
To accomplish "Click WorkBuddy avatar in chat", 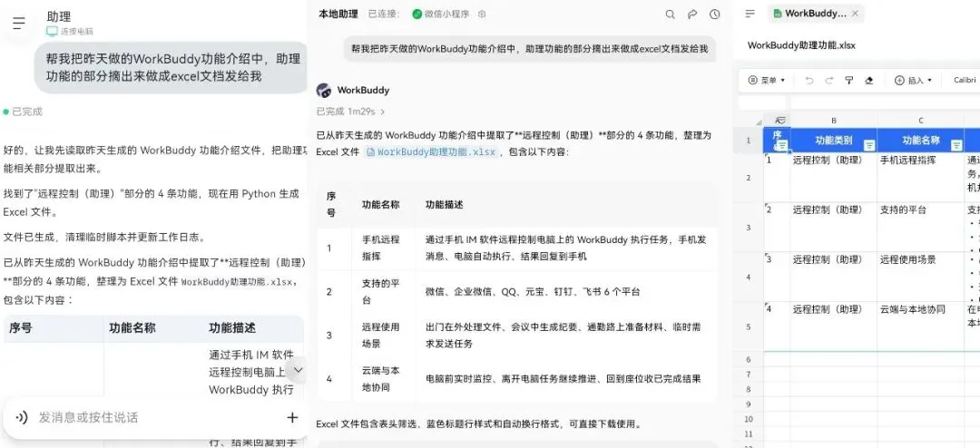I will point(324,90).
